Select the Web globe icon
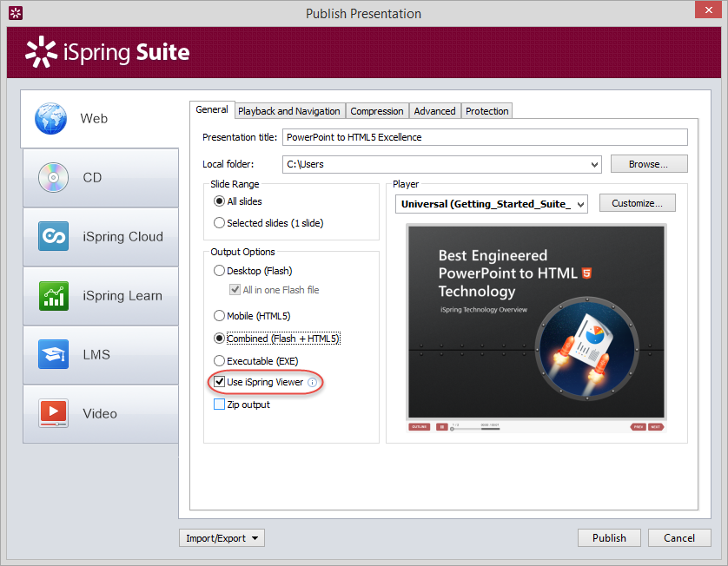 [50, 118]
